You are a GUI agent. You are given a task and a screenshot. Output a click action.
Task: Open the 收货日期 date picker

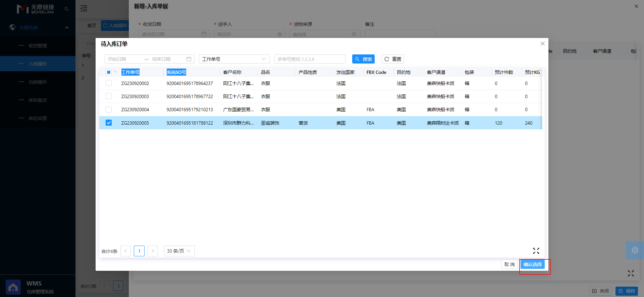pos(174,34)
